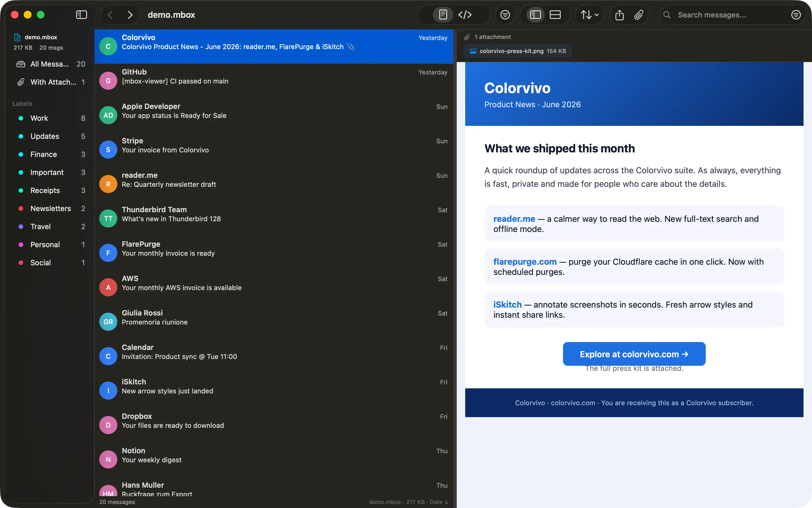This screenshot has height=508, width=812.
Task: Click the Notion sender avatar
Action: coord(108,460)
